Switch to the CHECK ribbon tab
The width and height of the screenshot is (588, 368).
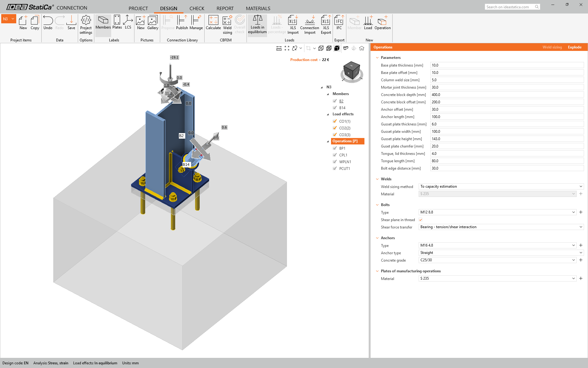click(x=197, y=8)
